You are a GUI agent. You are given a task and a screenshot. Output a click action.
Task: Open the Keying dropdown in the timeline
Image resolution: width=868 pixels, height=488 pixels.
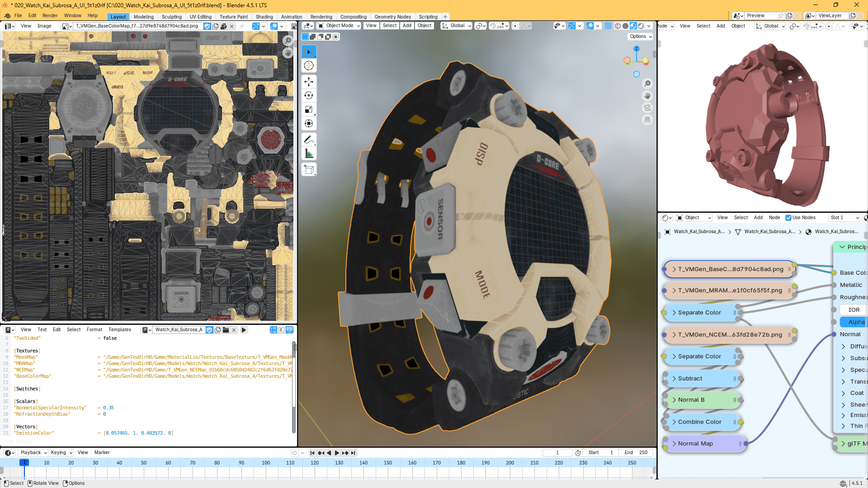tap(61, 453)
